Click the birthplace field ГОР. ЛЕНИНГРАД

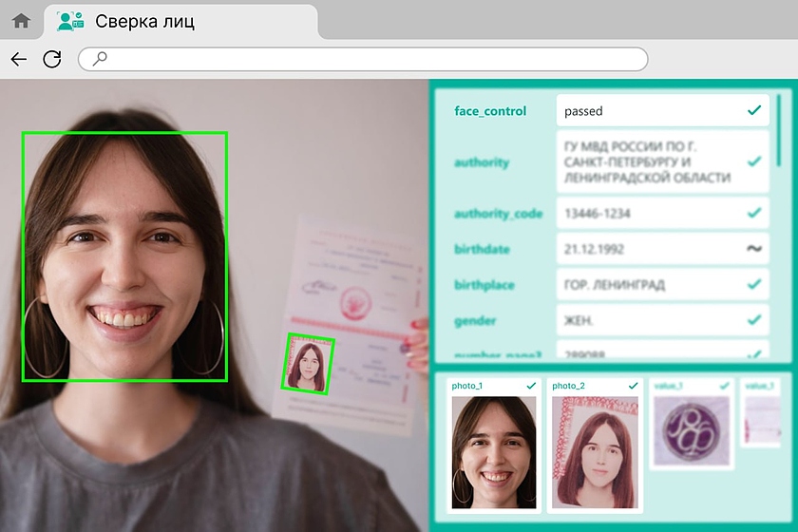point(648,284)
